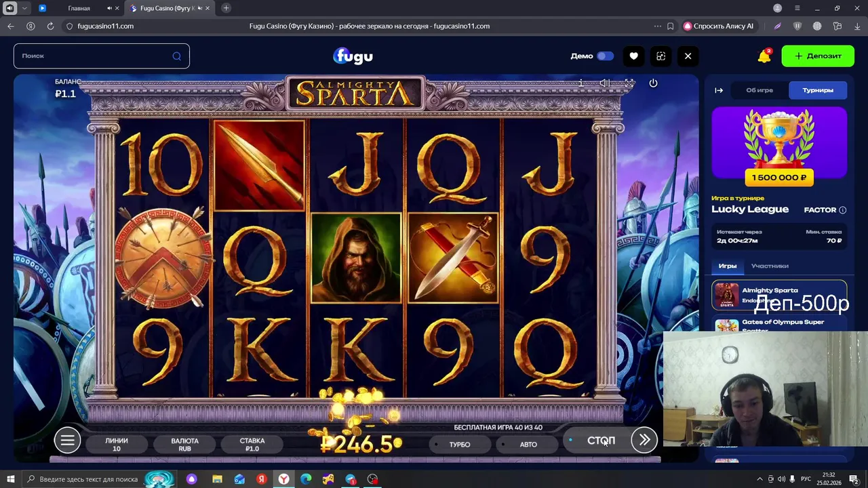
Task: Open notifications bell with badge
Action: [x=764, y=56]
